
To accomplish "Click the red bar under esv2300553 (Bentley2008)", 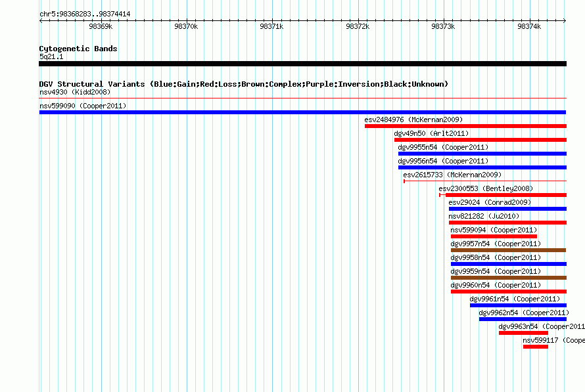I will pos(503,195).
